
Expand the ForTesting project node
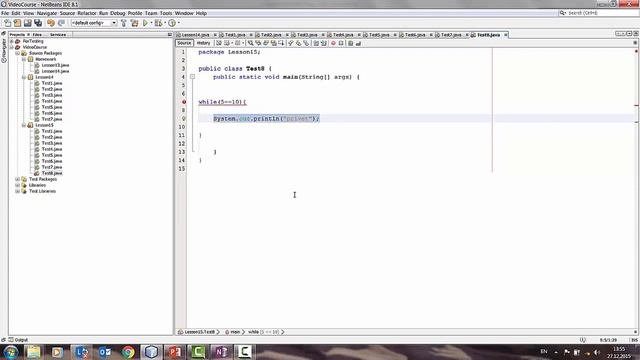(12, 41)
